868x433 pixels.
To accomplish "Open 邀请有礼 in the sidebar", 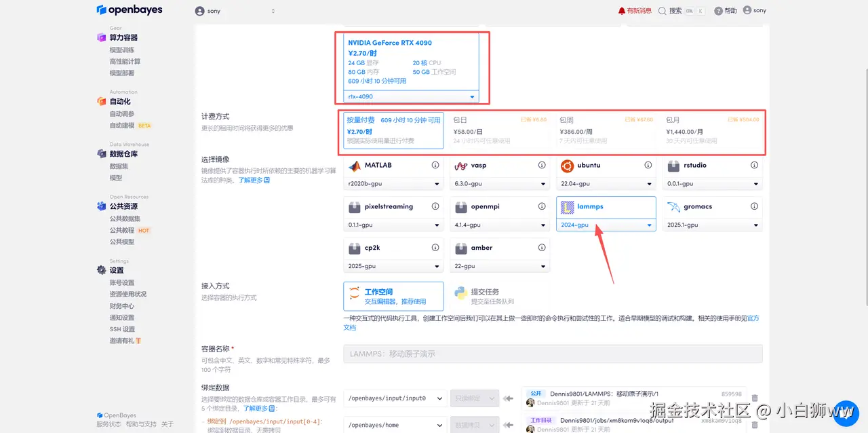I will pos(125,341).
